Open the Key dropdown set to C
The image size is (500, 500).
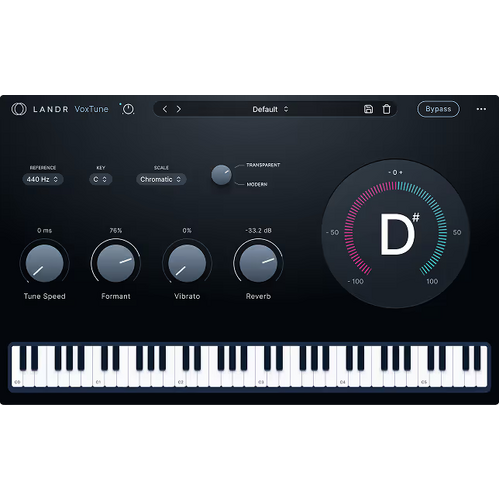point(100,179)
